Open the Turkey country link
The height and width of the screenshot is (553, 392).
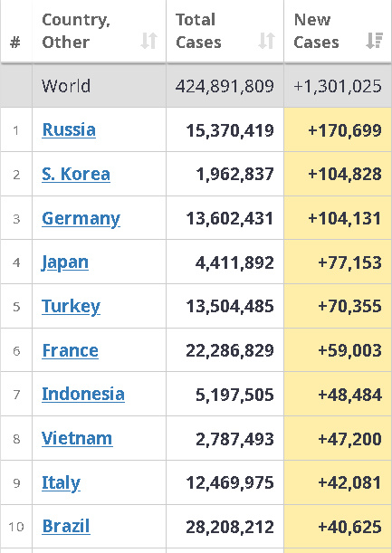pos(71,307)
